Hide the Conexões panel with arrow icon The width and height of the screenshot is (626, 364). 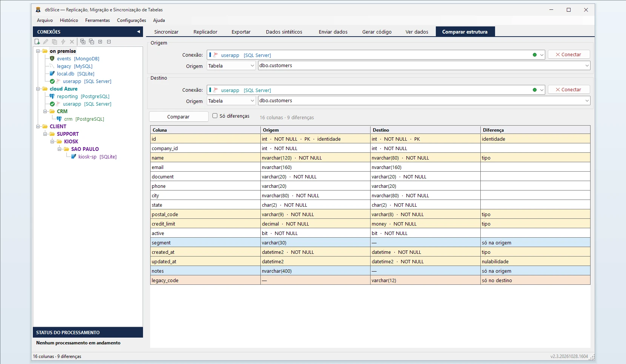[138, 32]
